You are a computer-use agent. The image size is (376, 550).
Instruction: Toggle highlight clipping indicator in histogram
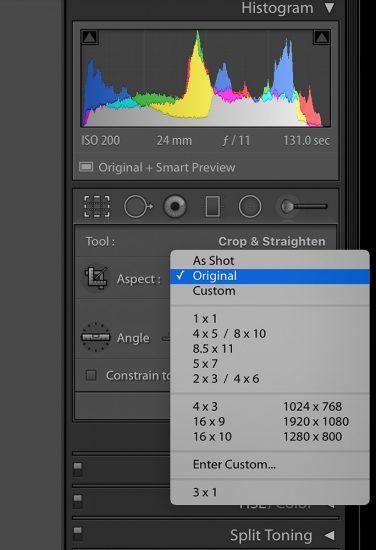pyautogui.click(x=321, y=37)
